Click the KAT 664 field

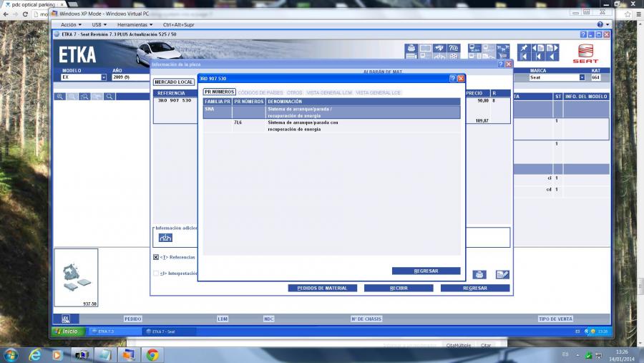pyautogui.click(x=595, y=77)
